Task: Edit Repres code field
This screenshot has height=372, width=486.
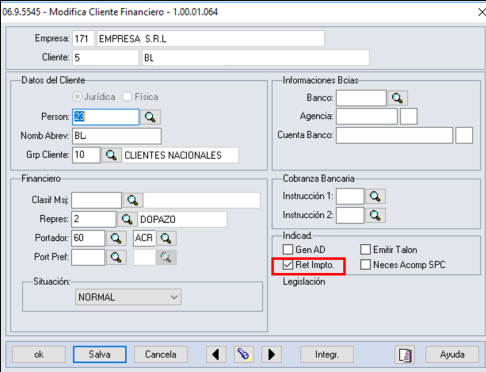Action: coord(93,219)
